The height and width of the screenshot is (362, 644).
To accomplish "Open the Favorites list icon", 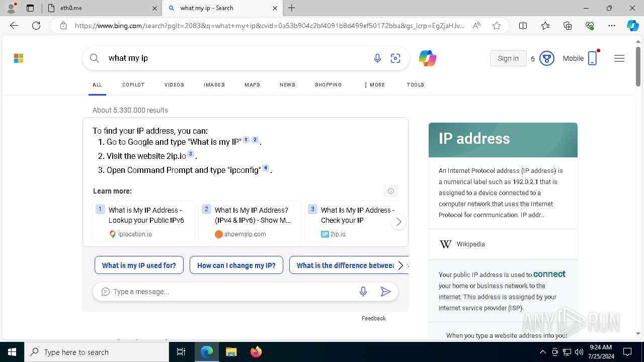I will point(545,26).
